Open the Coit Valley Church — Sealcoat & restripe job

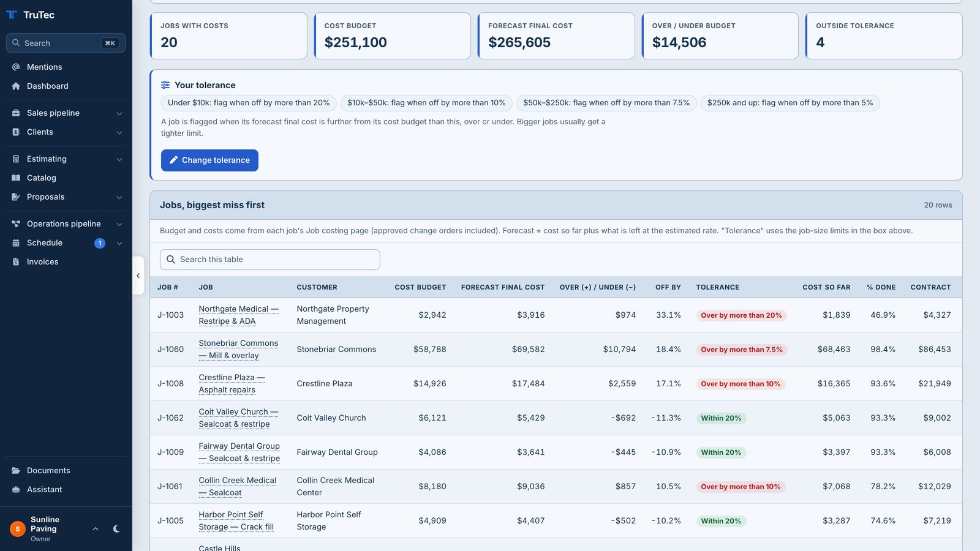pos(238,418)
